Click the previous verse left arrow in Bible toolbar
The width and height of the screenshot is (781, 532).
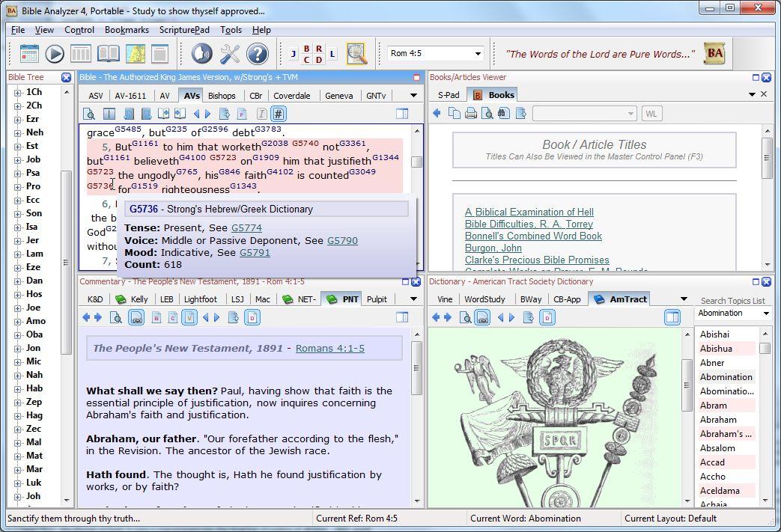196,114
